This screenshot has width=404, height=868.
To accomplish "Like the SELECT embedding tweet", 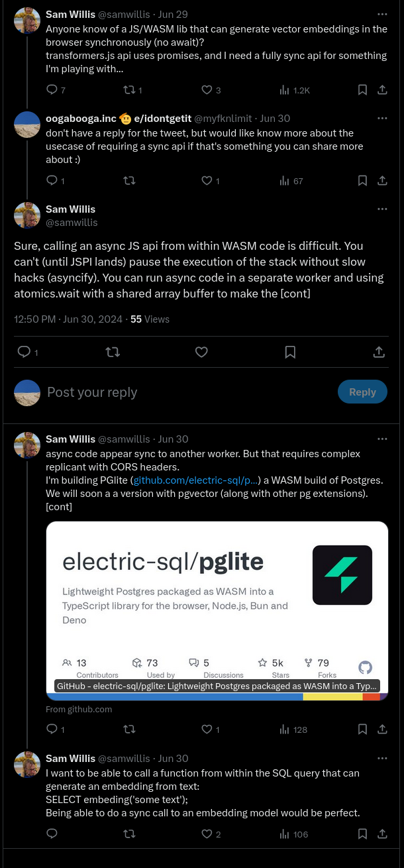I will click(x=206, y=834).
